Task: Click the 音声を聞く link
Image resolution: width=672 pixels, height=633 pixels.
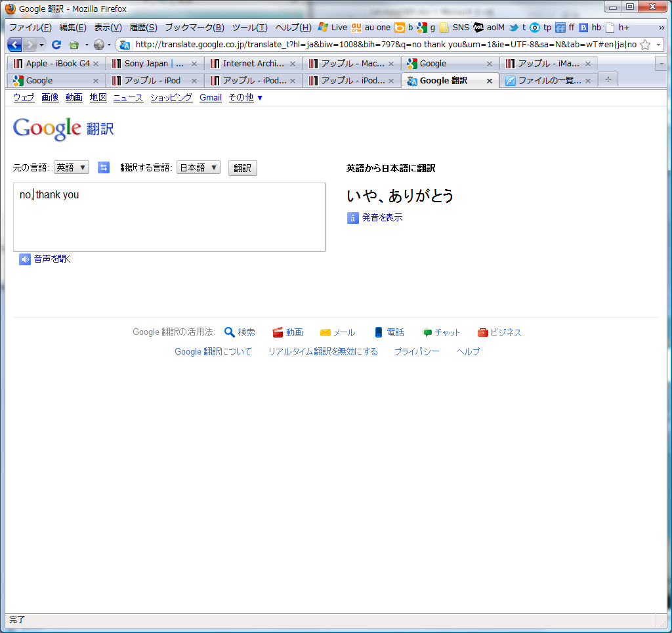Action: pos(52,259)
